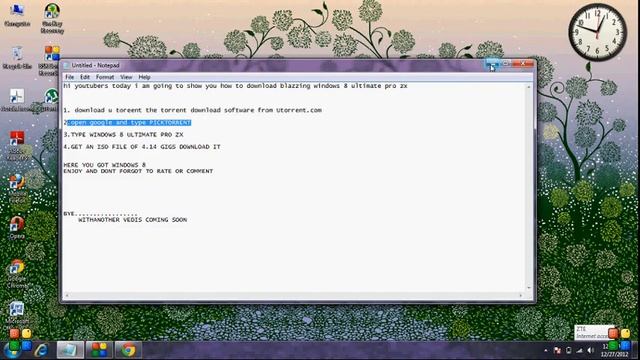The height and width of the screenshot is (360, 640).
Task: Select the Computer desktop icon
Action: pyautogui.click(x=17, y=15)
